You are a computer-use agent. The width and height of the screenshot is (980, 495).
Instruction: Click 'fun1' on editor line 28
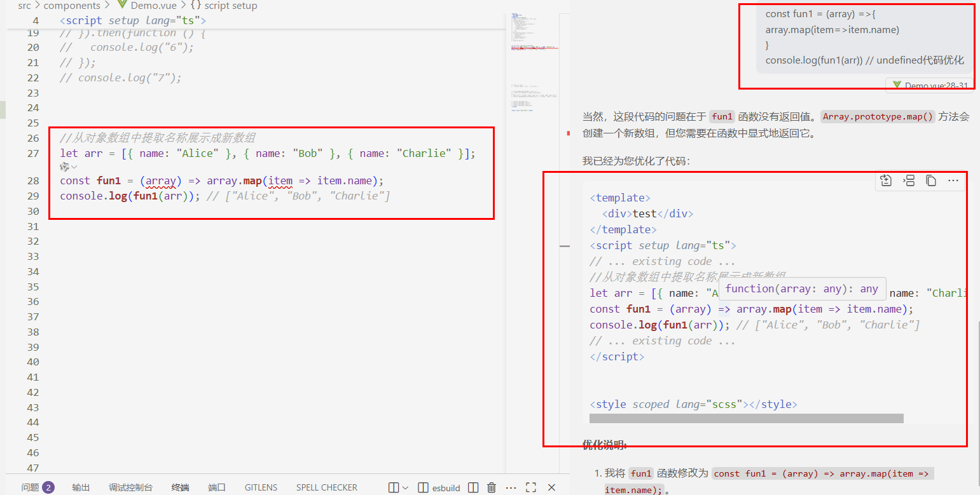pos(109,180)
